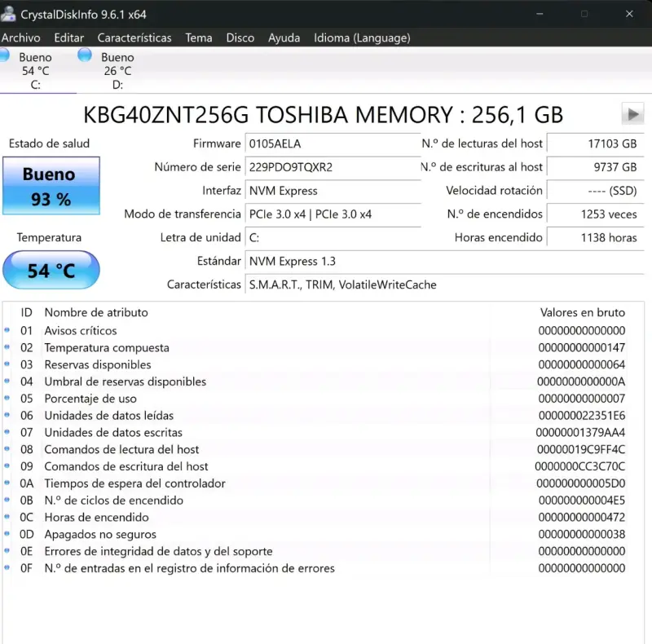The width and height of the screenshot is (652, 644).
Task: Click the transfer mode field PCIe 3.0 x4
Action: point(333,214)
